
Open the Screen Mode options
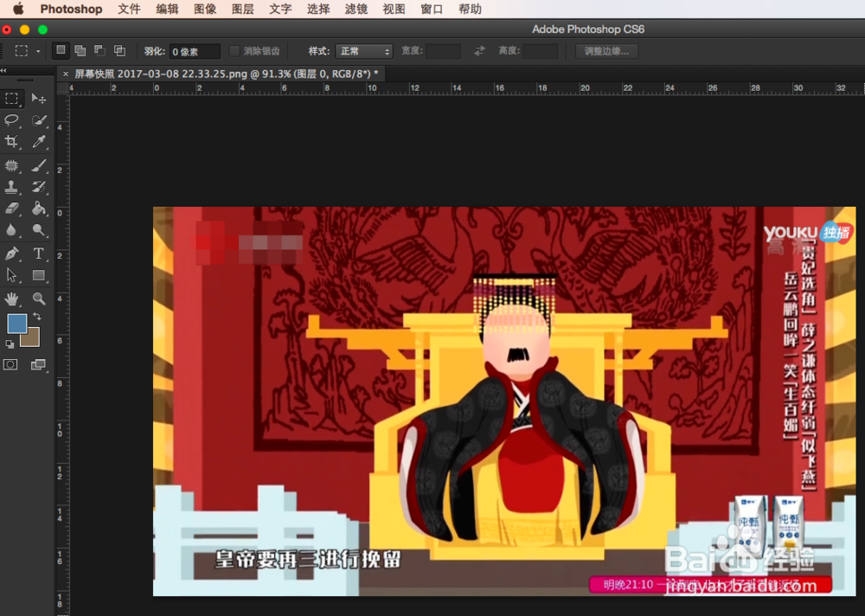point(39,364)
